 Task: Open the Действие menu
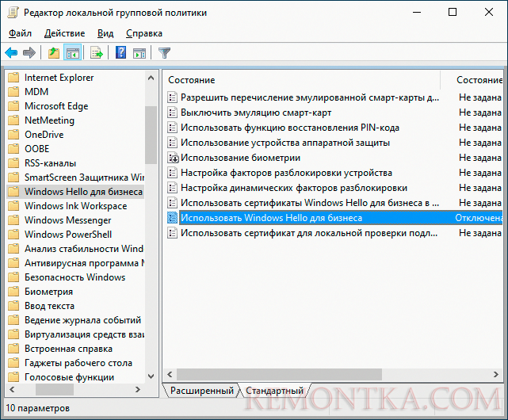pos(64,33)
